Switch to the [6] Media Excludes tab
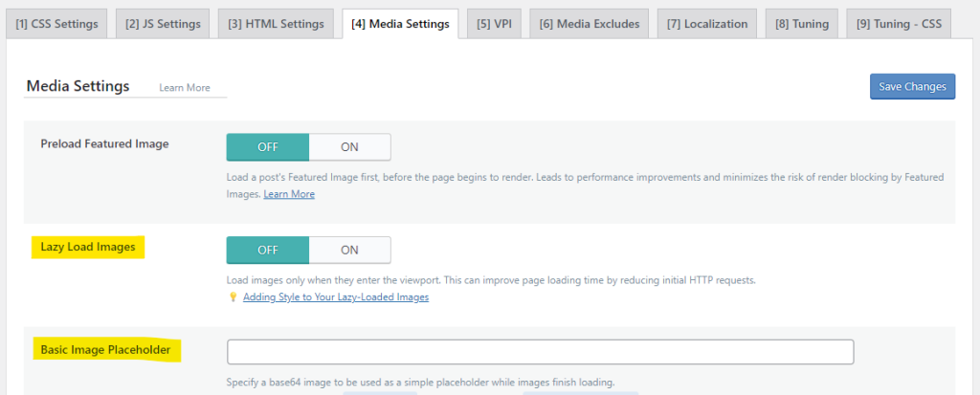 [589, 24]
